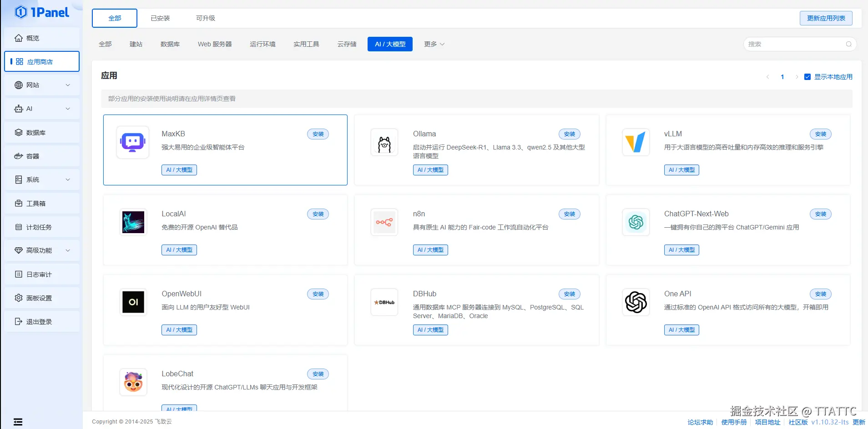Open the LobeChat app icon
Screen dimensions: 868x429
pos(133,382)
